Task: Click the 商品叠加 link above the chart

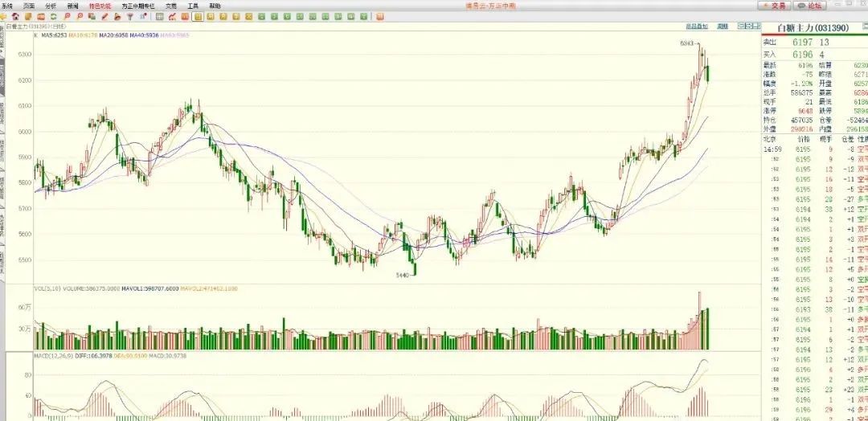Action: [x=697, y=26]
